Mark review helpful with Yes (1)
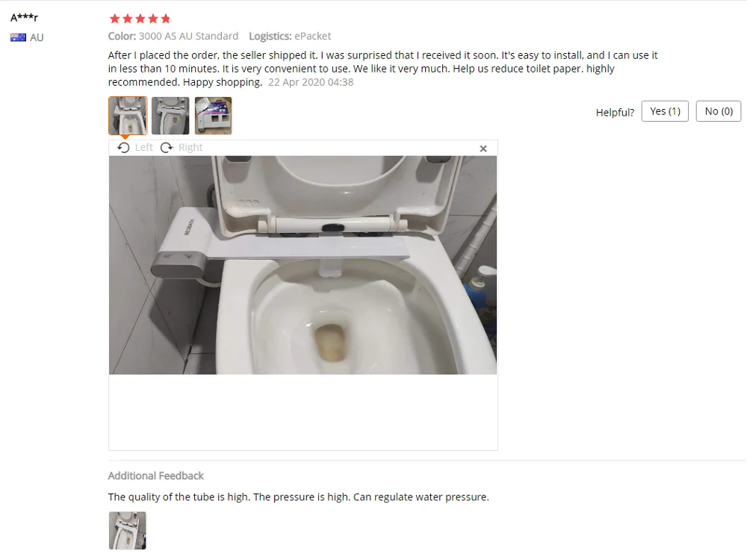747x560 pixels. tap(665, 111)
